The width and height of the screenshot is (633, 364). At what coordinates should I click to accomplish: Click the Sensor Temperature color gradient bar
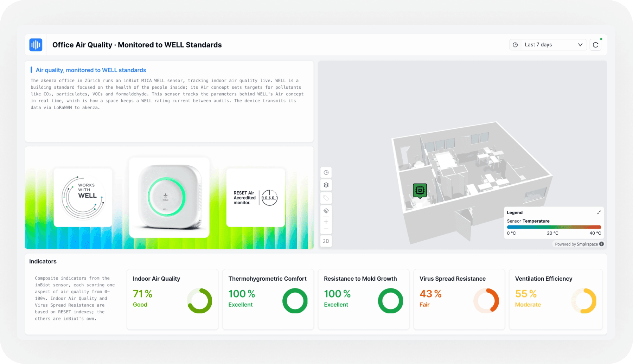[554, 227]
